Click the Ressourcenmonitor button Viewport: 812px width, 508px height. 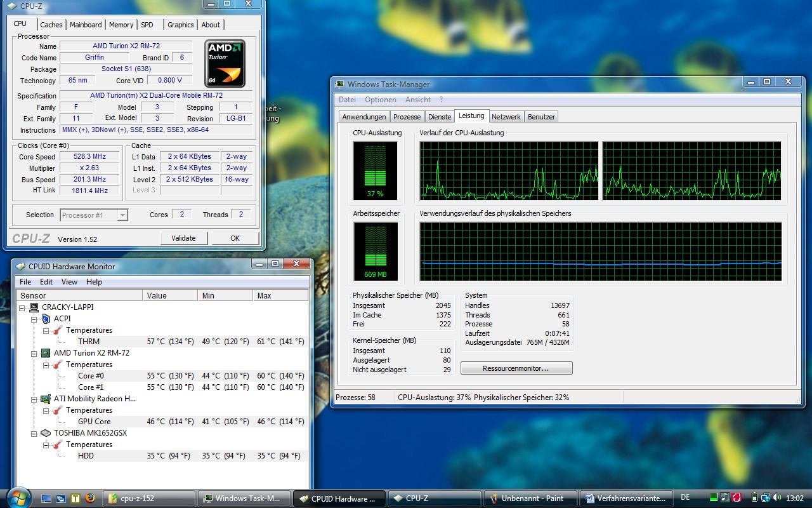[516, 368]
